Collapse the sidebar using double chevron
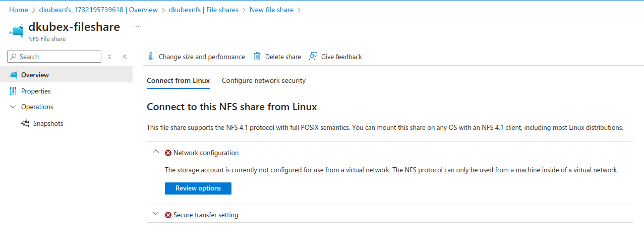 point(124,57)
